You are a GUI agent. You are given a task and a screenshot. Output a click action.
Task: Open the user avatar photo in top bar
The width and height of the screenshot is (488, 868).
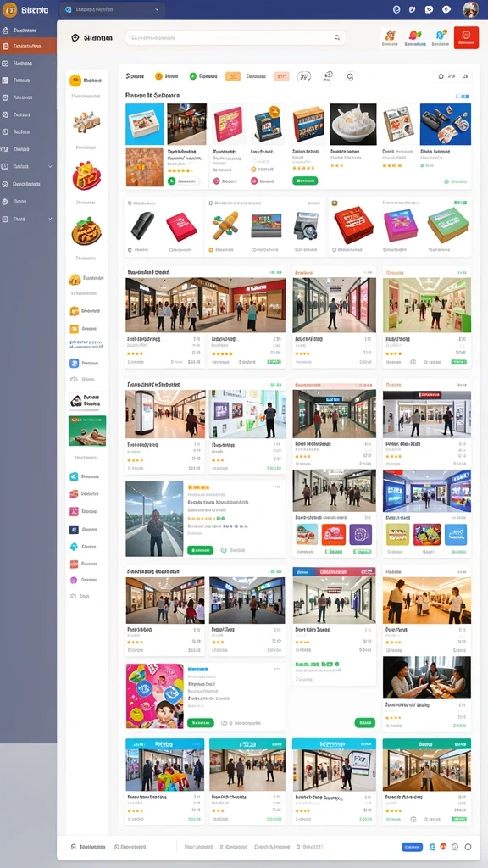click(x=470, y=9)
